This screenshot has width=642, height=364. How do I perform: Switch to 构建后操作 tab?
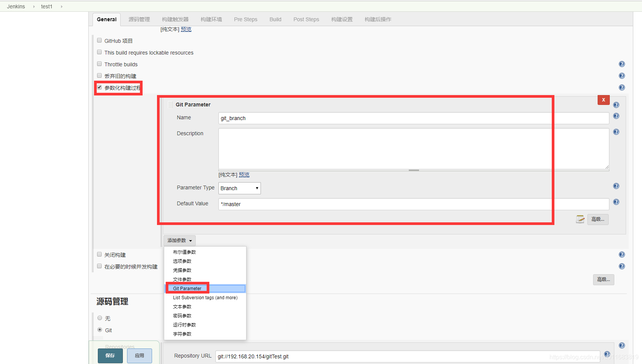pyautogui.click(x=378, y=19)
